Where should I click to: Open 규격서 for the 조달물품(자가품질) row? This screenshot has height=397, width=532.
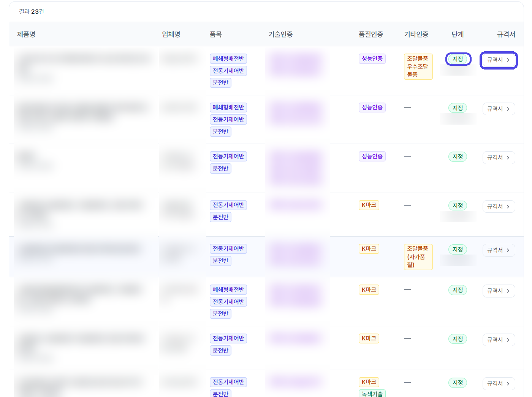click(499, 250)
